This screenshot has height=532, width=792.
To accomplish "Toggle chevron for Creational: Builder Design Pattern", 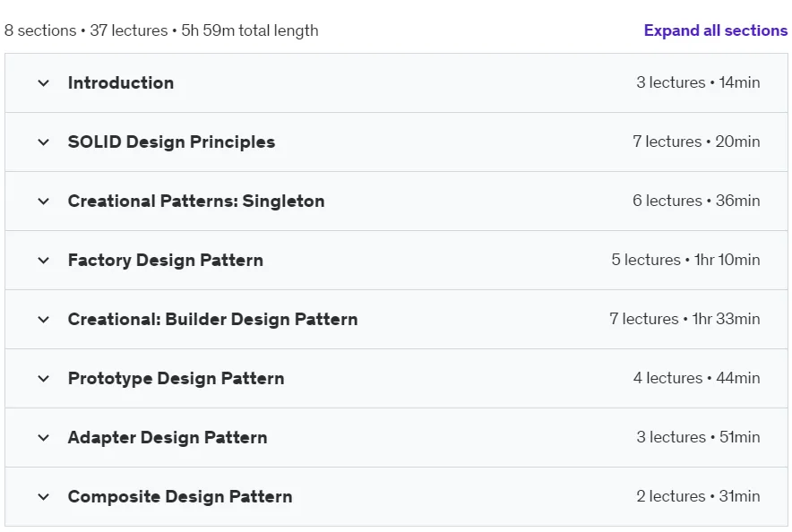I will (43, 320).
